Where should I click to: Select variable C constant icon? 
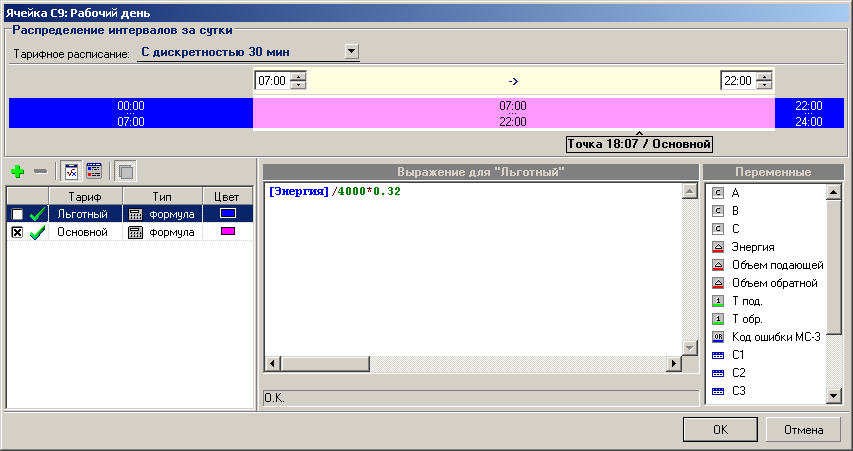coord(718,229)
